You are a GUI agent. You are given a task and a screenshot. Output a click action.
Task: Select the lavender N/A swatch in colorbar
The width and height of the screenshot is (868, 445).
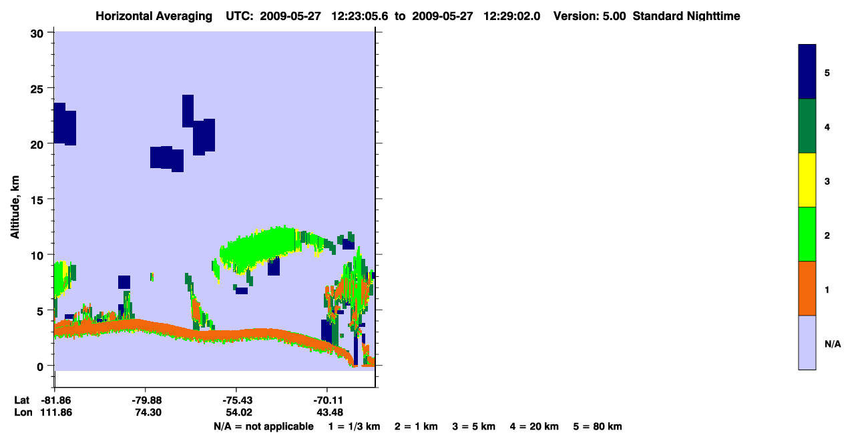(807, 342)
